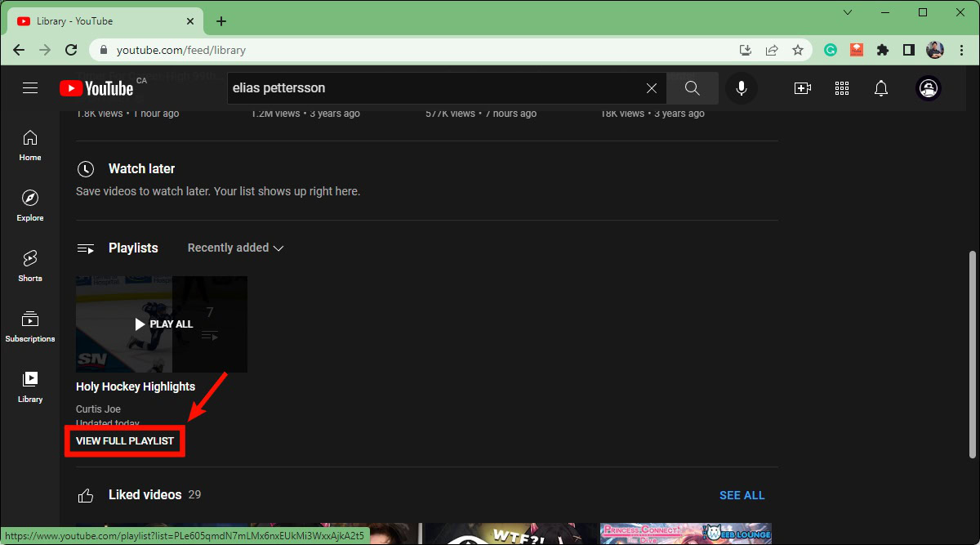Click the page vertical scrollbar thumb
Image resolution: width=980 pixels, height=545 pixels.
pyautogui.click(x=972, y=354)
